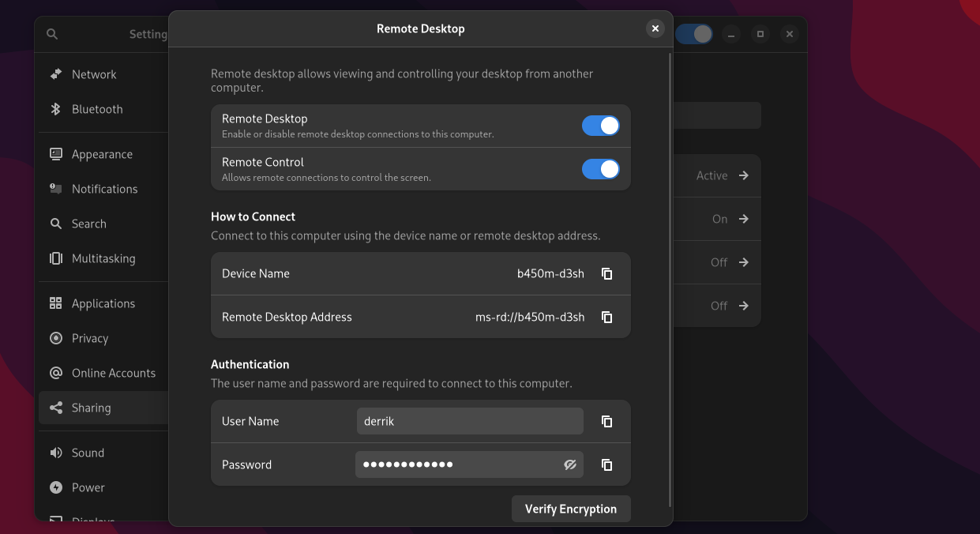This screenshot has width=980, height=534.
Task: Copy the Device Name value
Action: pos(606,273)
